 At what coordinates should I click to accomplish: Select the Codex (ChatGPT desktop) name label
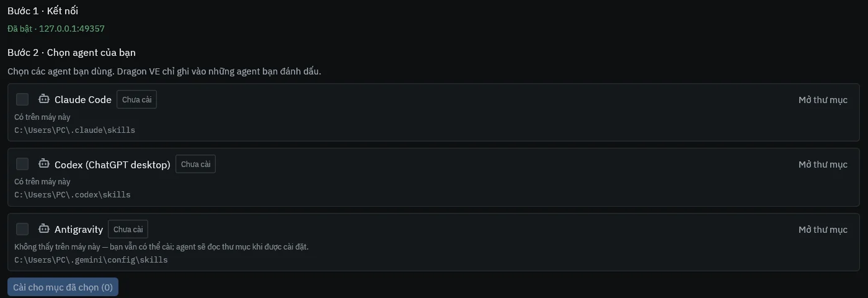(112, 165)
